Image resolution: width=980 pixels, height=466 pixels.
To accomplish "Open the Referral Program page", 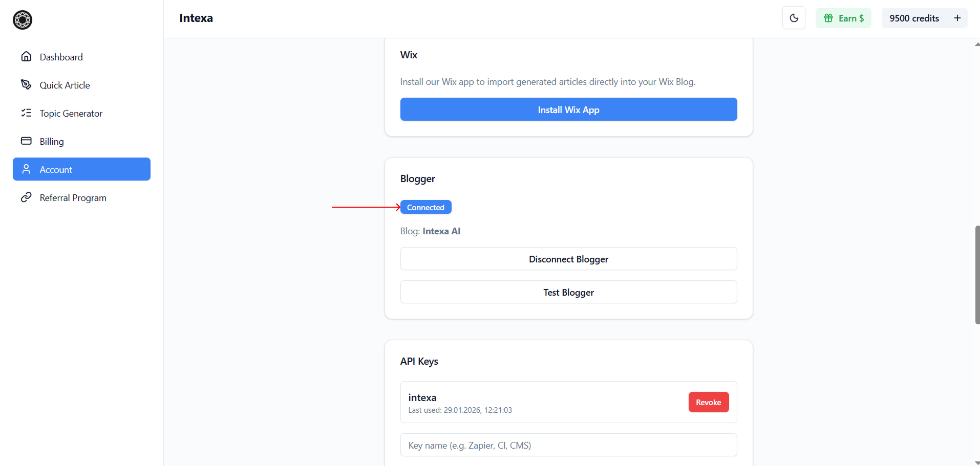I will pyautogui.click(x=73, y=198).
